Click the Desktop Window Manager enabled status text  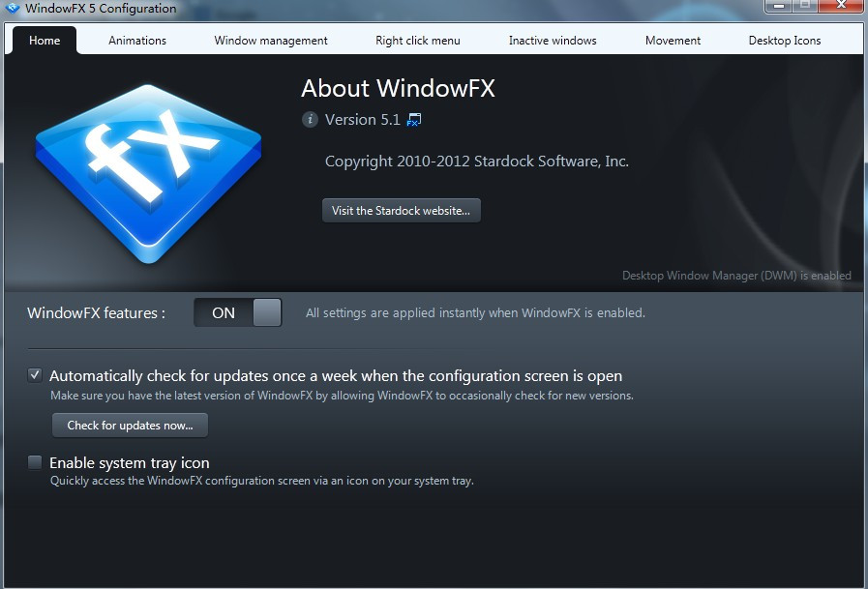[x=736, y=276]
